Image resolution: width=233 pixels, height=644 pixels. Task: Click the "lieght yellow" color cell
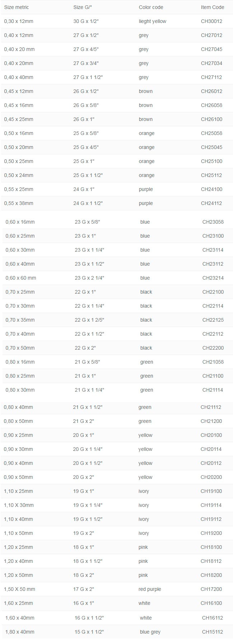click(153, 21)
